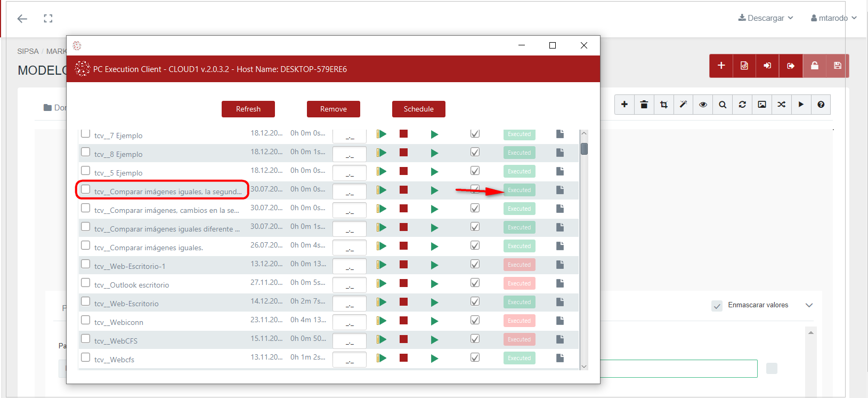Image resolution: width=868 pixels, height=398 pixels.
Task: Open the Descargar dropdown menu
Action: 766,18
